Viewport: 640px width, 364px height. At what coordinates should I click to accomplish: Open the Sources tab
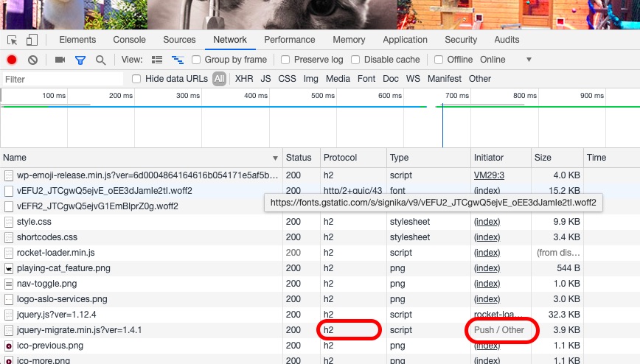click(x=179, y=40)
